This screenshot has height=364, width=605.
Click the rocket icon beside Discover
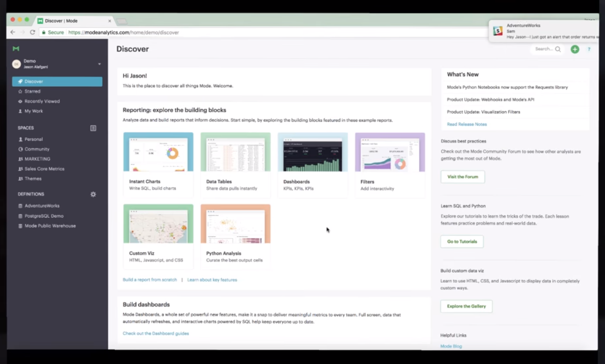(x=20, y=81)
